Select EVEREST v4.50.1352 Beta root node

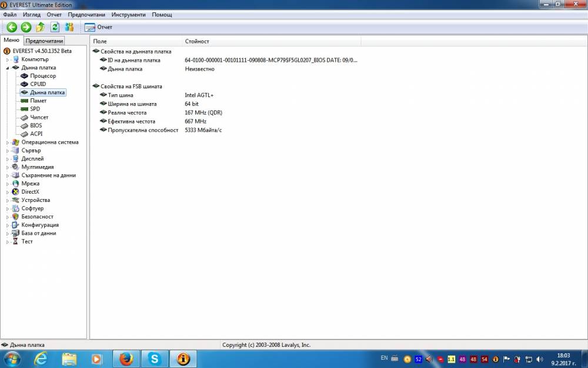pos(42,51)
